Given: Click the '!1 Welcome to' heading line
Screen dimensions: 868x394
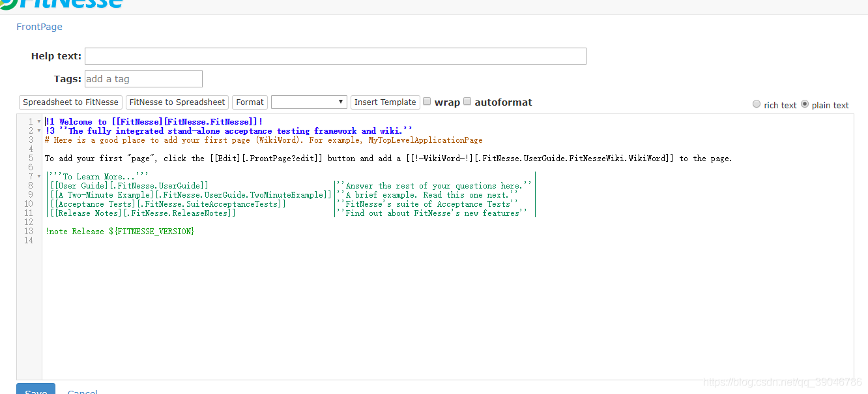Looking at the screenshot, I should [154, 122].
